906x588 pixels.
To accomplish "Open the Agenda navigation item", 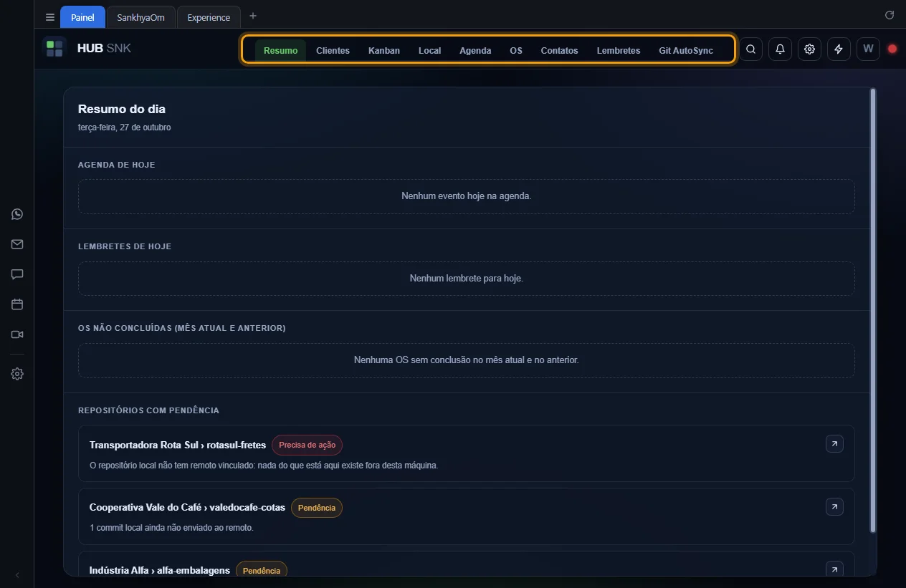I will pos(475,50).
